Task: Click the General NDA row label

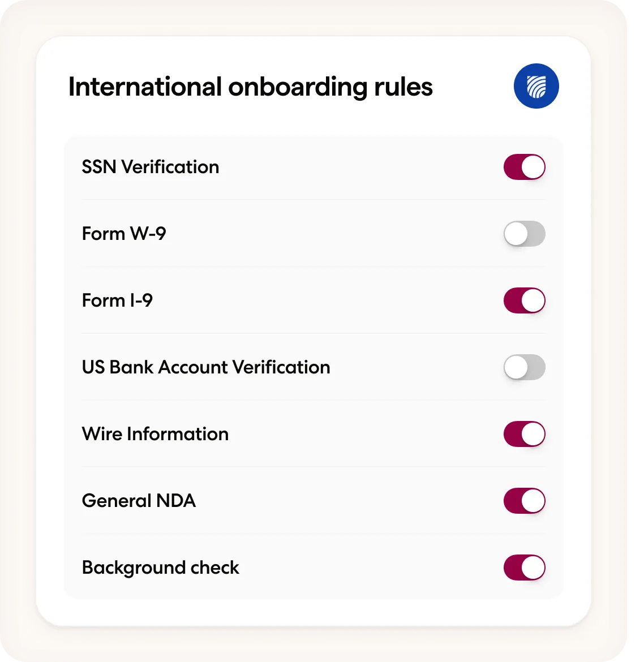Action: click(139, 501)
